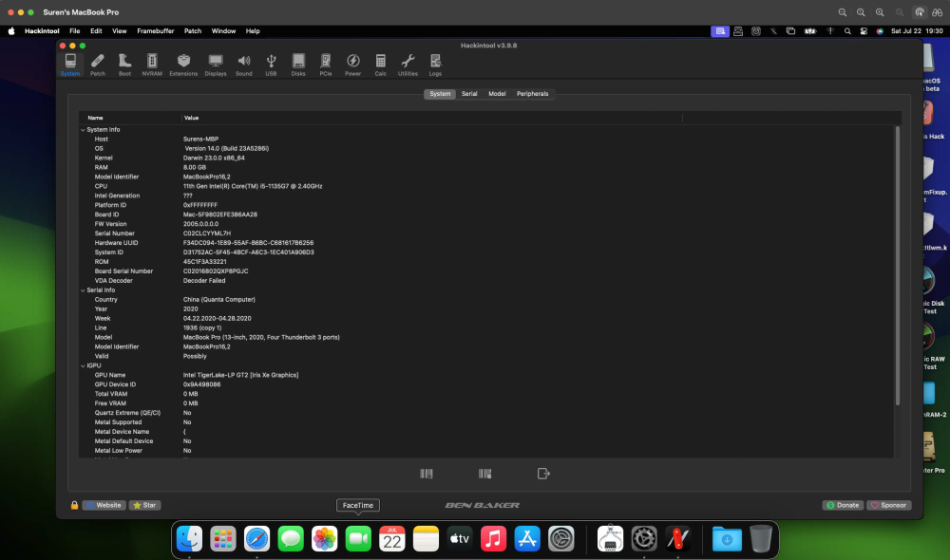Open FaceTime from the Dock

click(358, 538)
